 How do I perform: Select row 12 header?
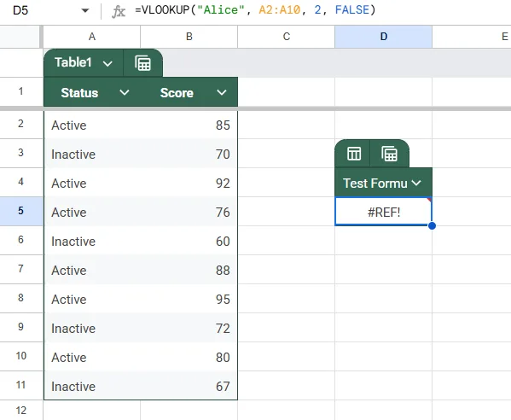point(20,411)
